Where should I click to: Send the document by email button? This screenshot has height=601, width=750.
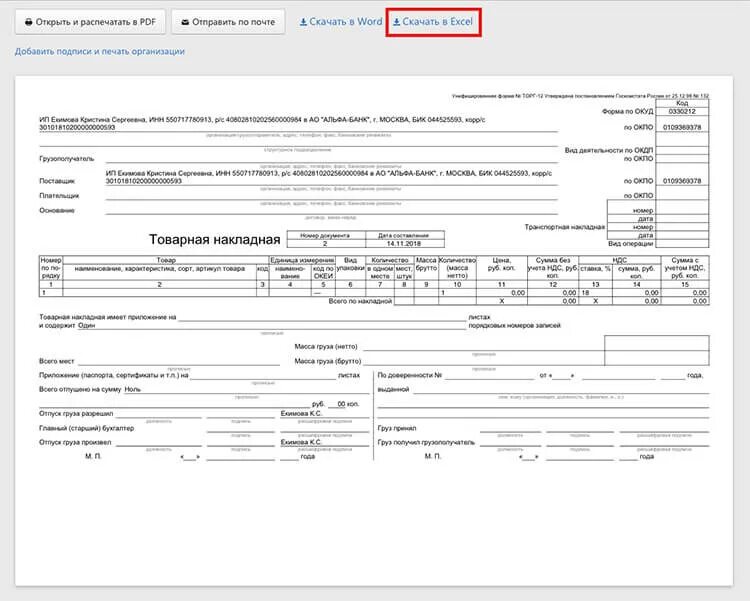tap(228, 22)
